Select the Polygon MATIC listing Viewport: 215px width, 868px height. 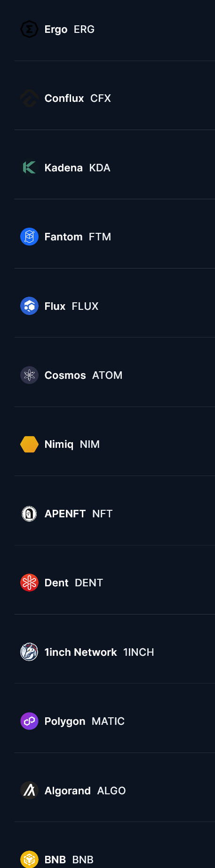coord(85,722)
